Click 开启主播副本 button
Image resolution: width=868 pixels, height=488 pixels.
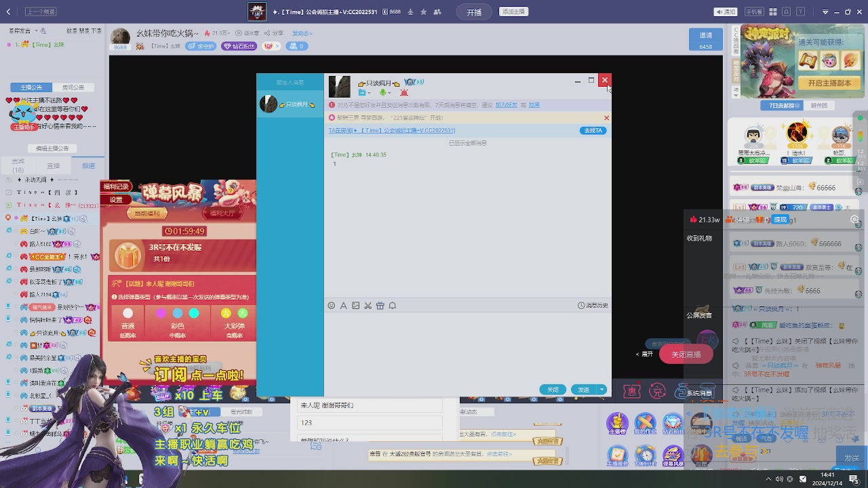(829, 83)
